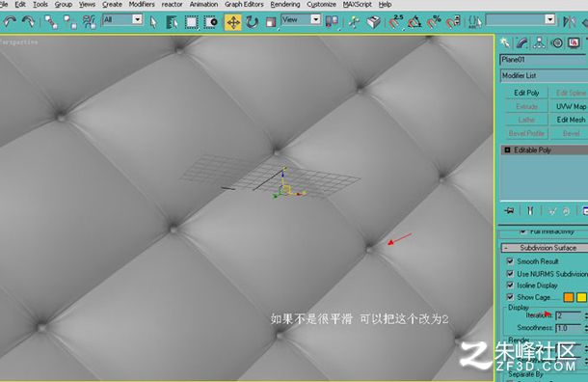588x382 pixels.
Task: Open the selection filter All dropdown
Action: coord(122,19)
